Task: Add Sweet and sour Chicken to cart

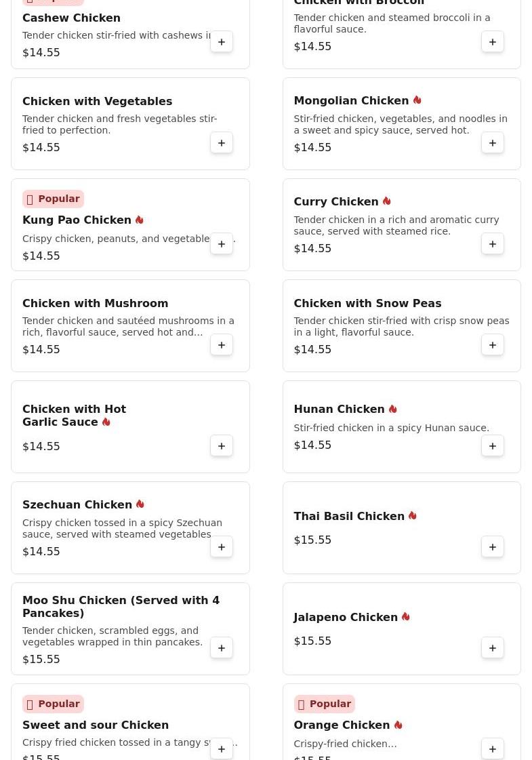Action: pyautogui.click(x=222, y=748)
